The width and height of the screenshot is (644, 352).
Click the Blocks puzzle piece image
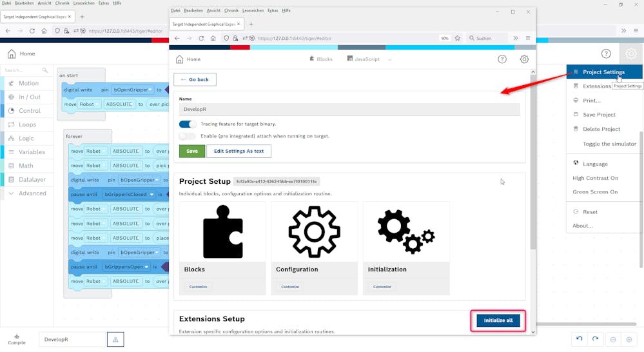tap(222, 232)
